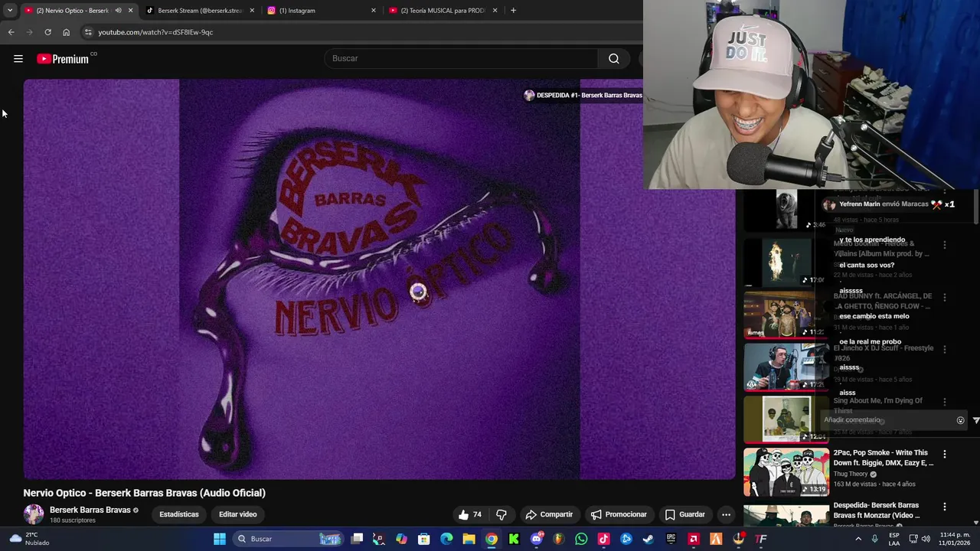980x551 pixels.
Task: Go back in browser history
Action: [x=11, y=32]
